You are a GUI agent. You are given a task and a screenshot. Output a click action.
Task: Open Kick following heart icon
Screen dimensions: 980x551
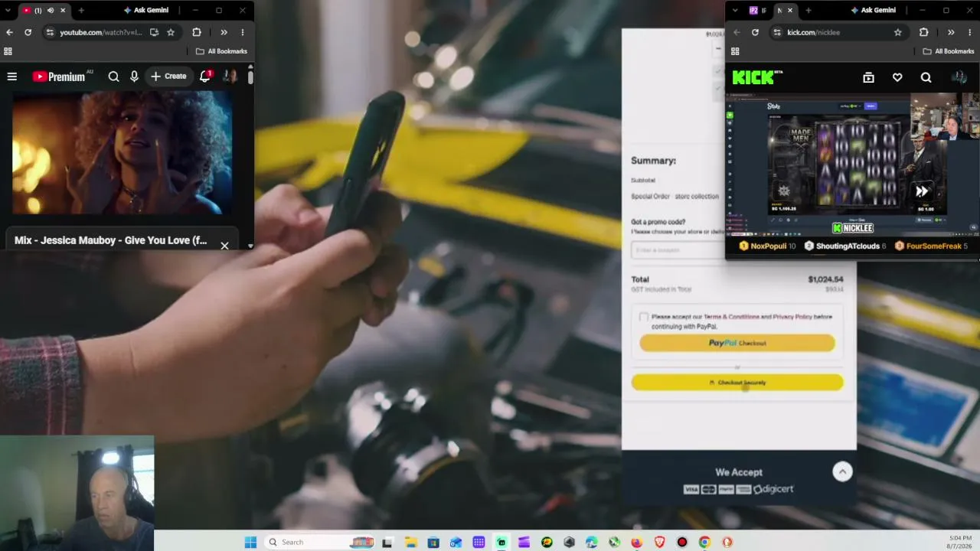click(897, 77)
